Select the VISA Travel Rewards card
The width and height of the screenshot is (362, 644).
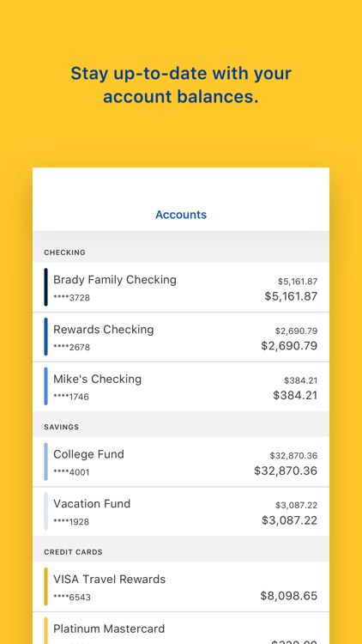pos(181,586)
